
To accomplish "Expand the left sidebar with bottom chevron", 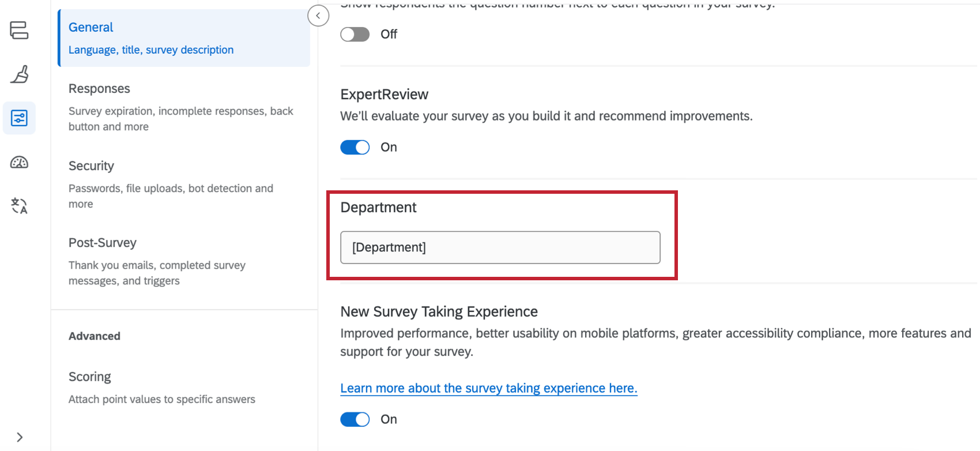I will point(20,437).
